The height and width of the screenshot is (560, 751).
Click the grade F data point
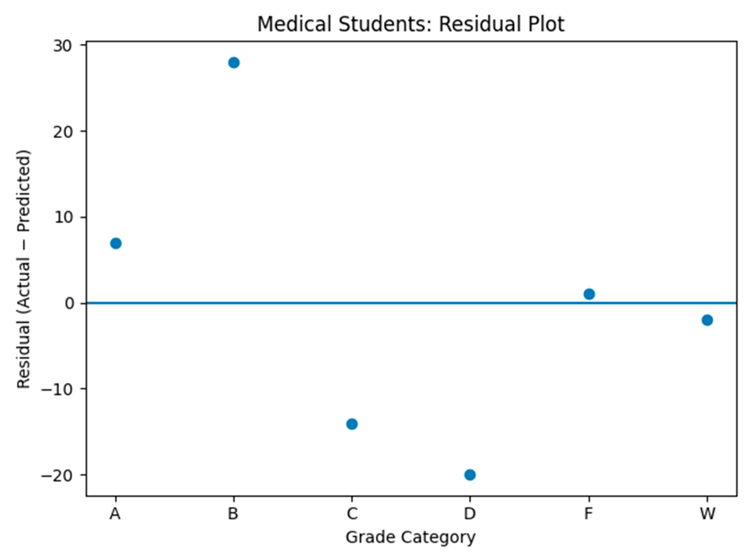[x=589, y=294]
